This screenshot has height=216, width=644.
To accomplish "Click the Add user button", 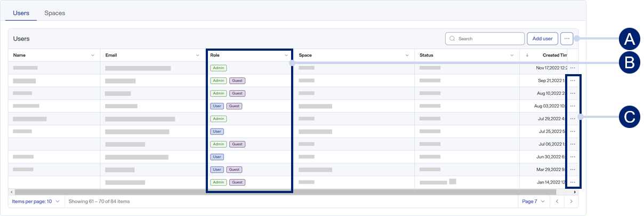I will (543, 38).
